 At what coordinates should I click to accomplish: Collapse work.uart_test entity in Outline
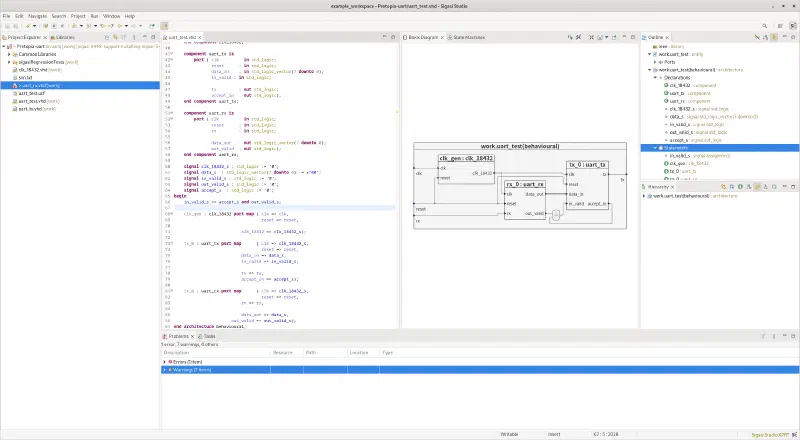tap(649, 54)
